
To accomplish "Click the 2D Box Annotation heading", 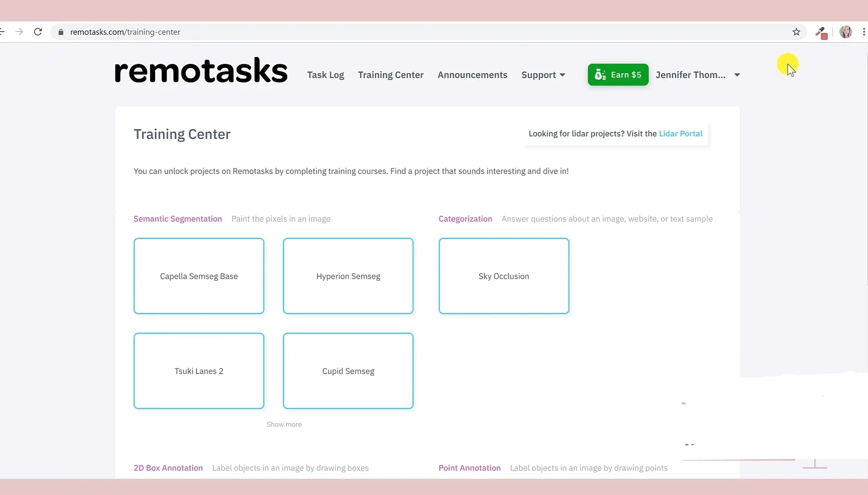I will click(168, 468).
